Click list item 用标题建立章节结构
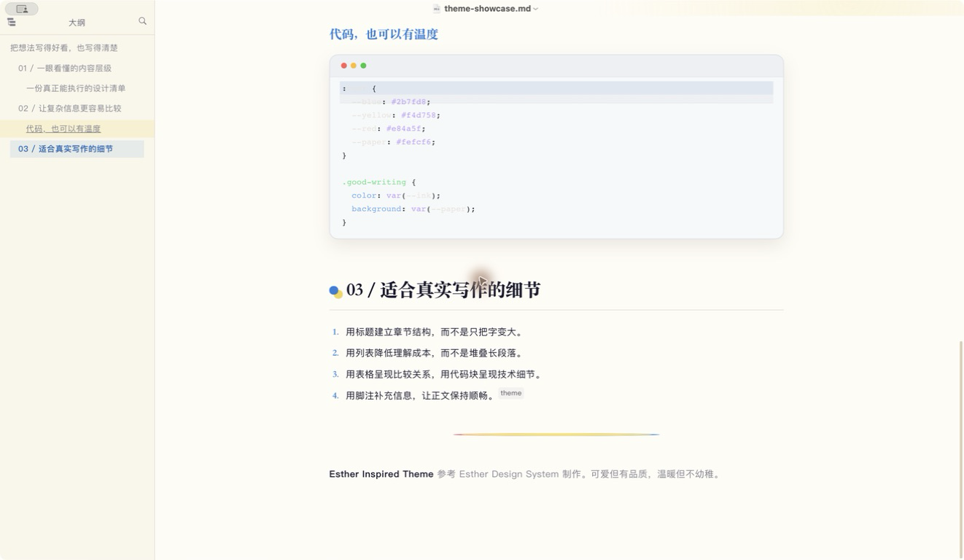Image resolution: width=964 pixels, height=560 pixels. click(x=435, y=332)
